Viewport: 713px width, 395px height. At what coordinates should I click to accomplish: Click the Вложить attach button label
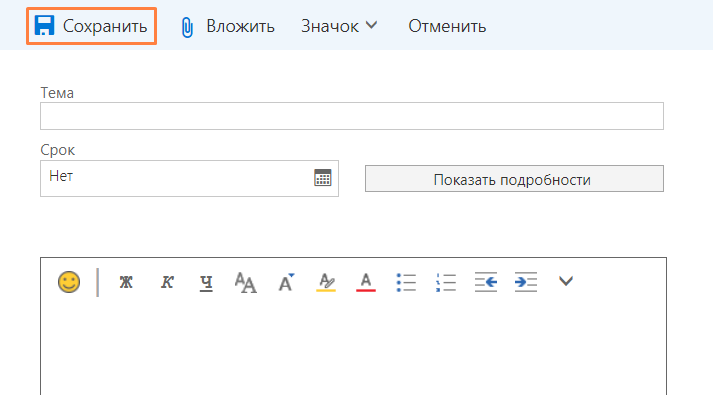click(x=240, y=26)
